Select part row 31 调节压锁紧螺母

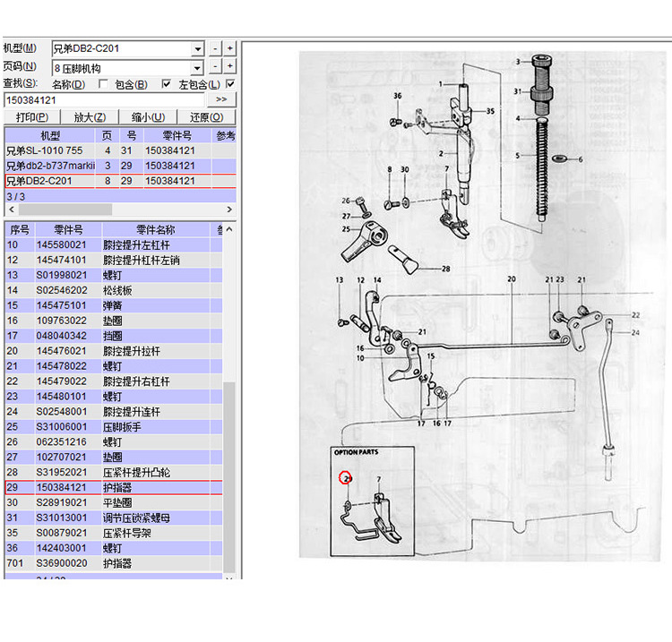click(x=114, y=518)
